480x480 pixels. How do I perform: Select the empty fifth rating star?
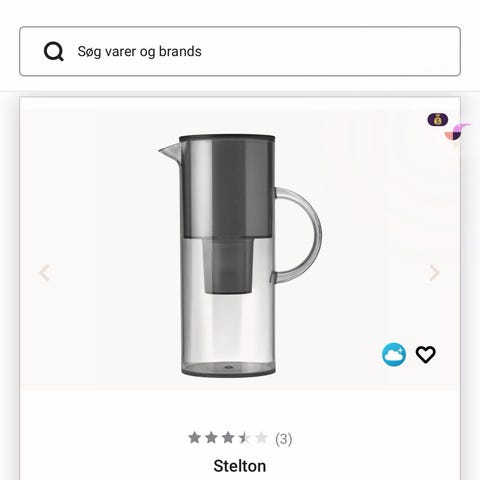pos(261,438)
